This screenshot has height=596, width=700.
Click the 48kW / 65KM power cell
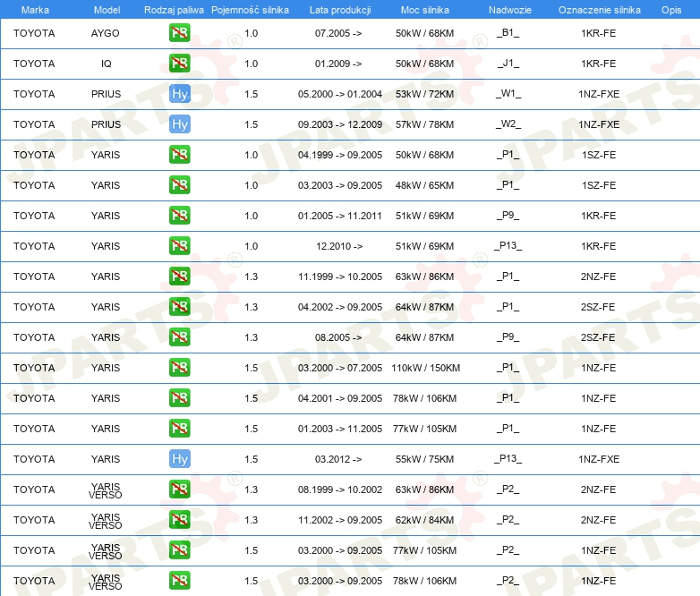click(x=424, y=185)
